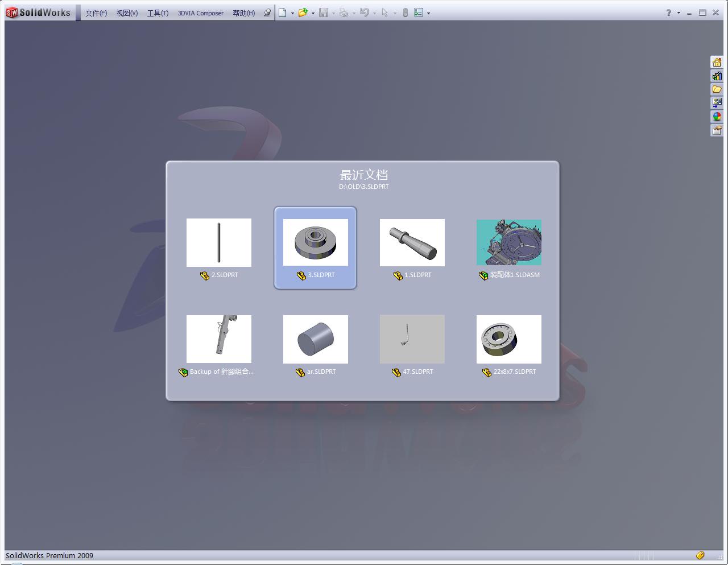The width and height of the screenshot is (728, 565).
Task: Click the 3.SLDPRT file name label
Action: pos(321,275)
